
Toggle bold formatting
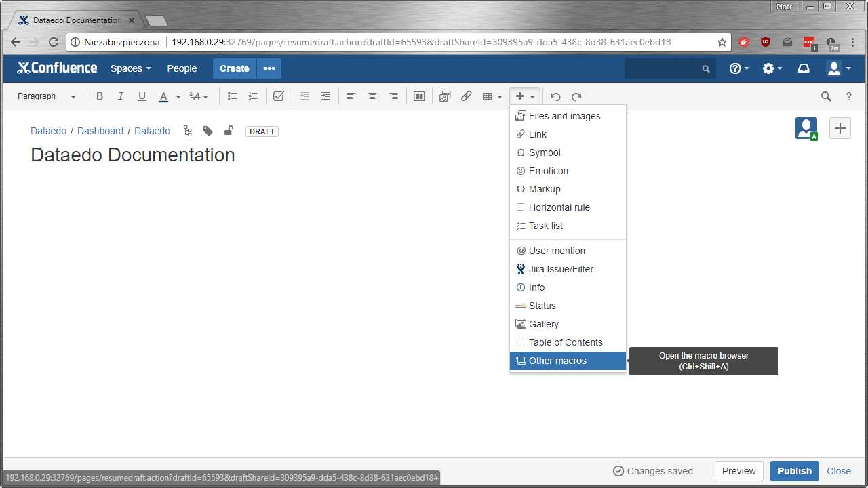pyautogui.click(x=100, y=96)
